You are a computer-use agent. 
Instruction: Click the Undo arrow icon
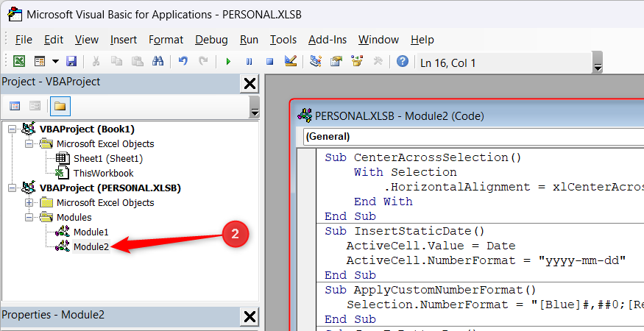point(183,62)
